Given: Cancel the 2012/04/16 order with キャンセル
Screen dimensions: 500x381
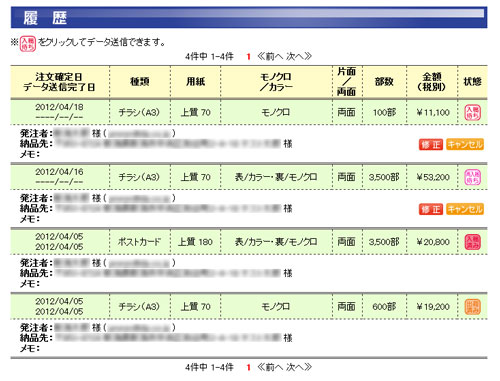Looking at the screenshot, I should click(465, 209).
